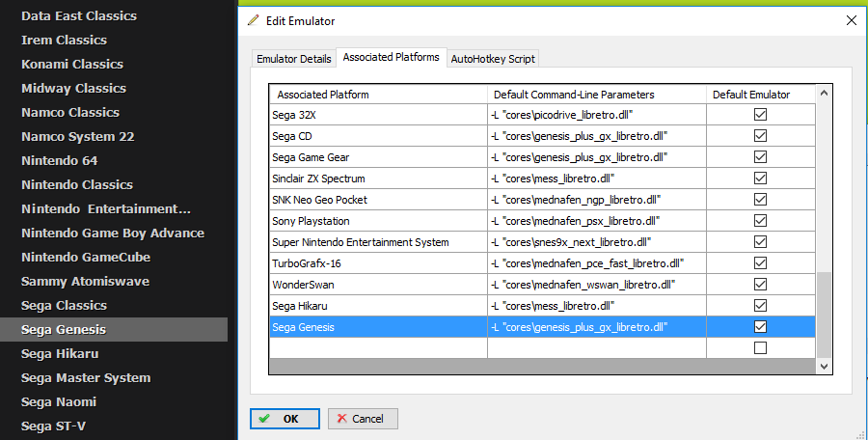Select highlighted Sega Genesis in the sidebar
This screenshot has width=868, height=440.
(x=114, y=329)
